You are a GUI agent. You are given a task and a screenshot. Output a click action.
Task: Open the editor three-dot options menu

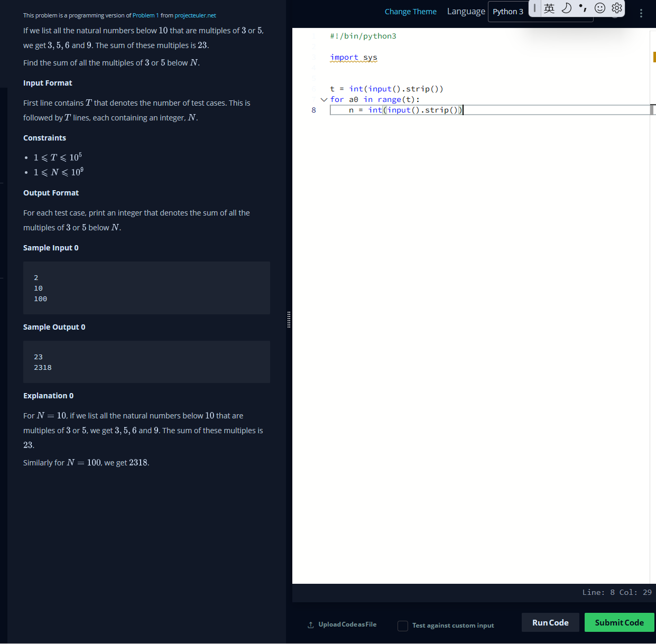641,13
